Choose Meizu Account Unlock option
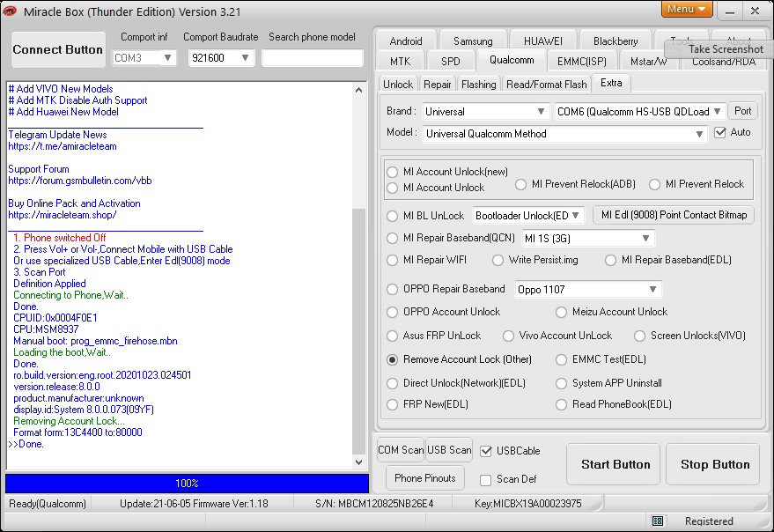This screenshot has width=774, height=532. click(x=561, y=312)
